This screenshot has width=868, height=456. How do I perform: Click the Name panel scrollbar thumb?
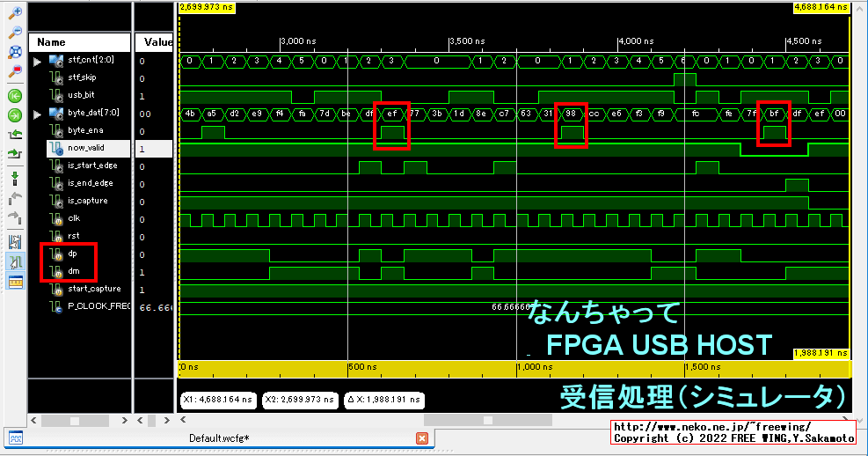click(x=75, y=421)
